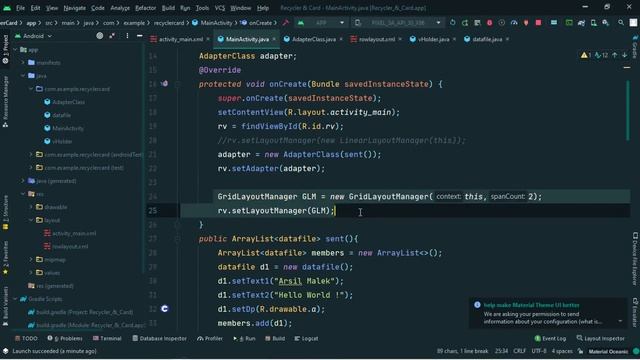Image resolution: width=640 pixels, height=360 pixels.
Task: Open the Terminal tool window
Action: [107, 338]
